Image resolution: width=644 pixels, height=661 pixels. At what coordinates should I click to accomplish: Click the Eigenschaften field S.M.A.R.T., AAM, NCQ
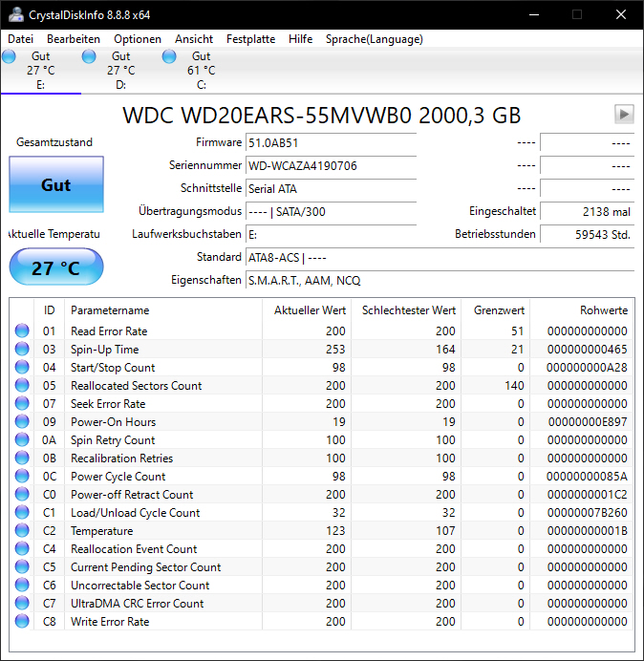[x=440, y=280]
